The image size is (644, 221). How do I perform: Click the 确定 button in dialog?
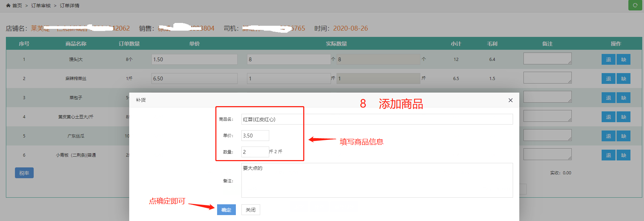[226, 210]
